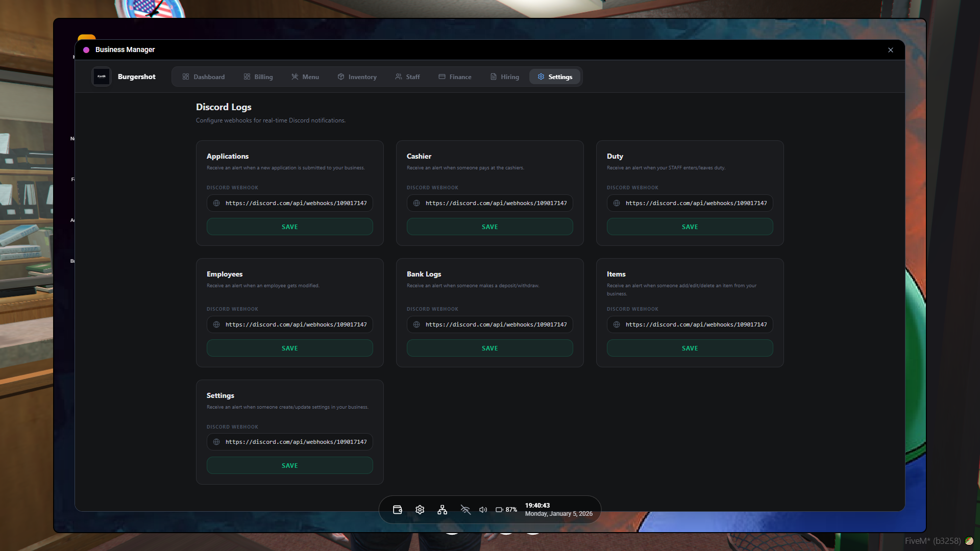The width and height of the screenshot is (980, 551).
Task: Click SAVE under the Applications webhook
Action: click(x=289, y=227)
